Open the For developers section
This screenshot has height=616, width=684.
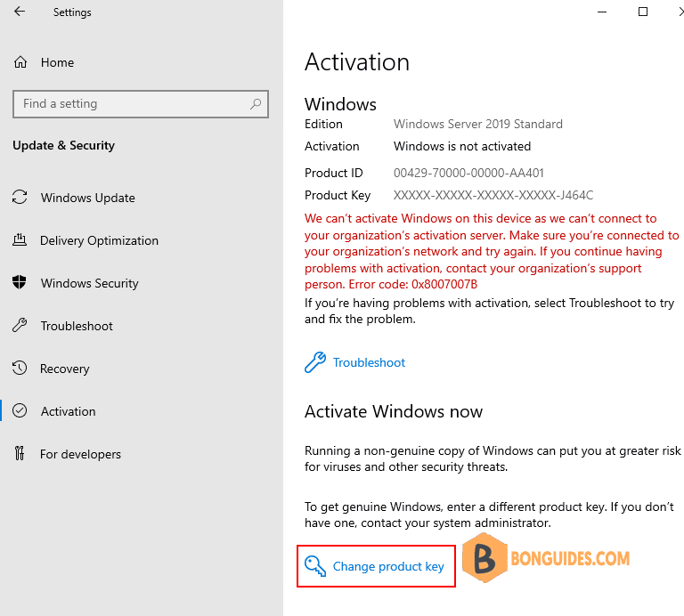coord(80,454)
